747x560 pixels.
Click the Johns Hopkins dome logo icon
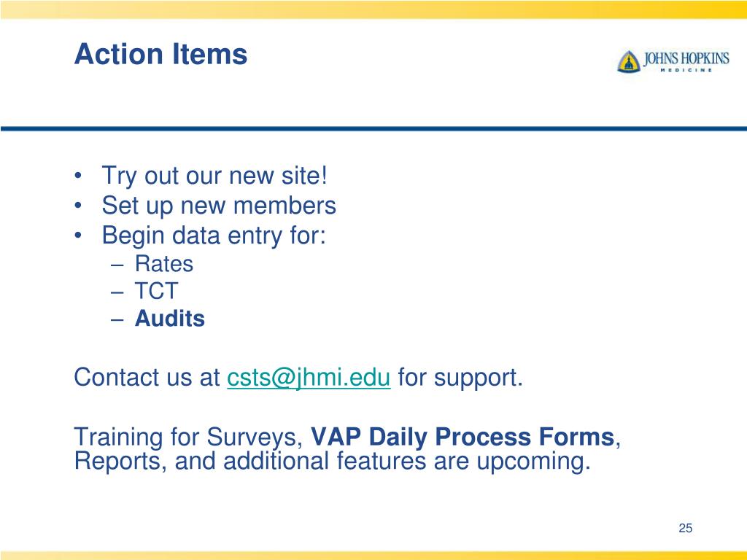(x=629, y=61)
